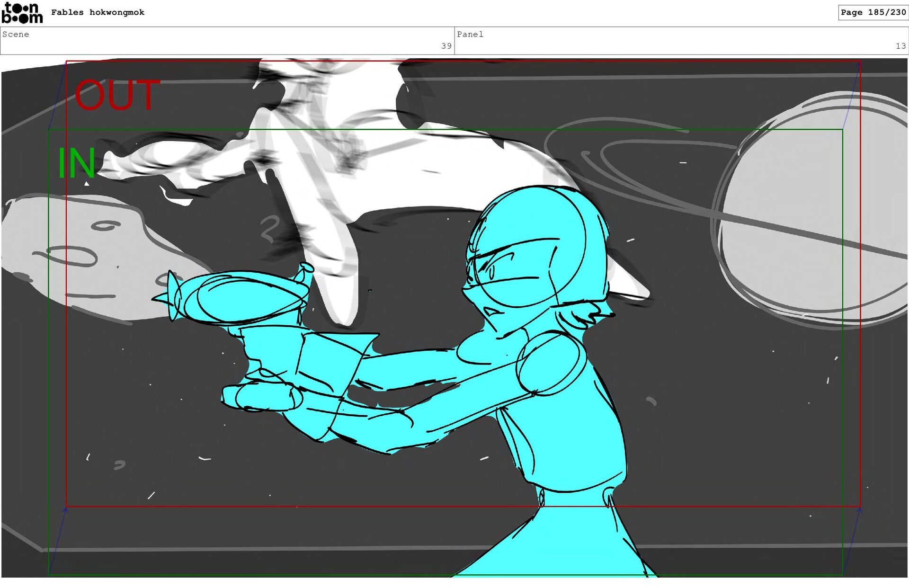Click the Toon Boom logo

pos(22,13)
